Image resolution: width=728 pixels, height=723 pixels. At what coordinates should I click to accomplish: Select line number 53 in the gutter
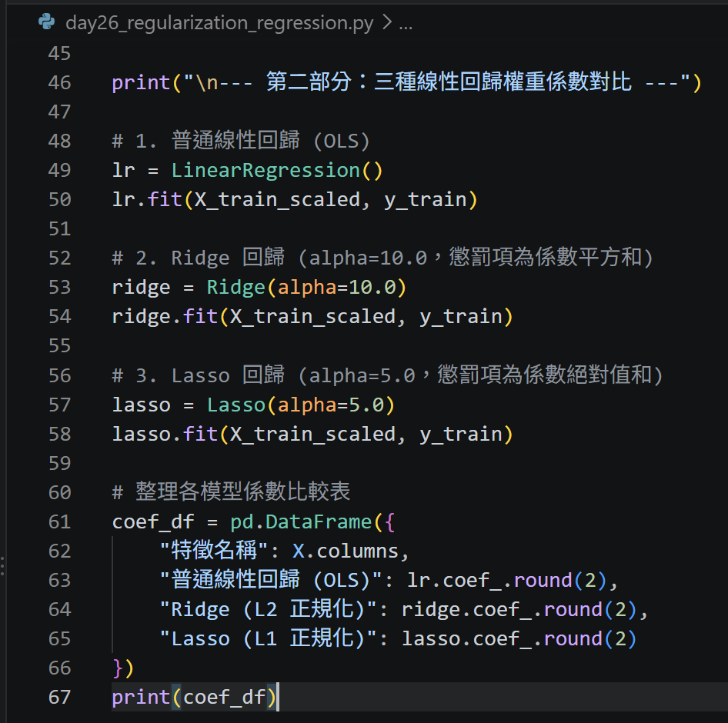59,287
